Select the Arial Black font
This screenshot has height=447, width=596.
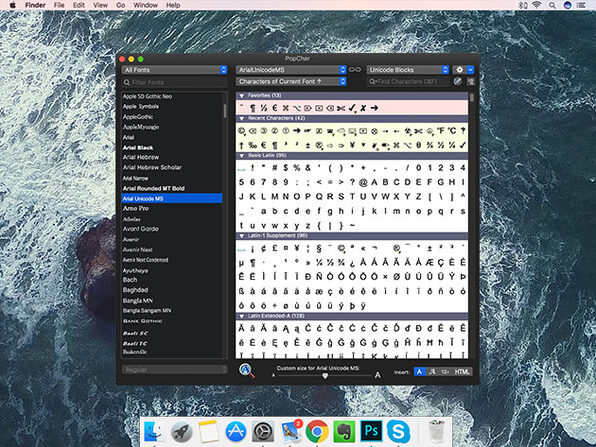[138, 147]
